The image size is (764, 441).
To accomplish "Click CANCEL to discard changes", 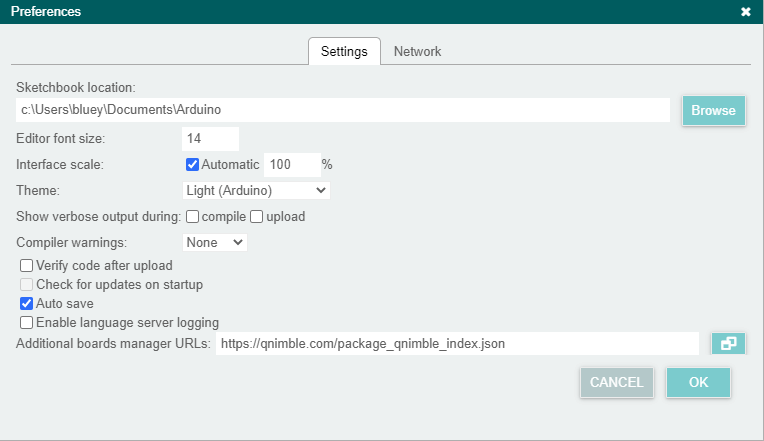I will pyautogui.click(x=616, y=382).
